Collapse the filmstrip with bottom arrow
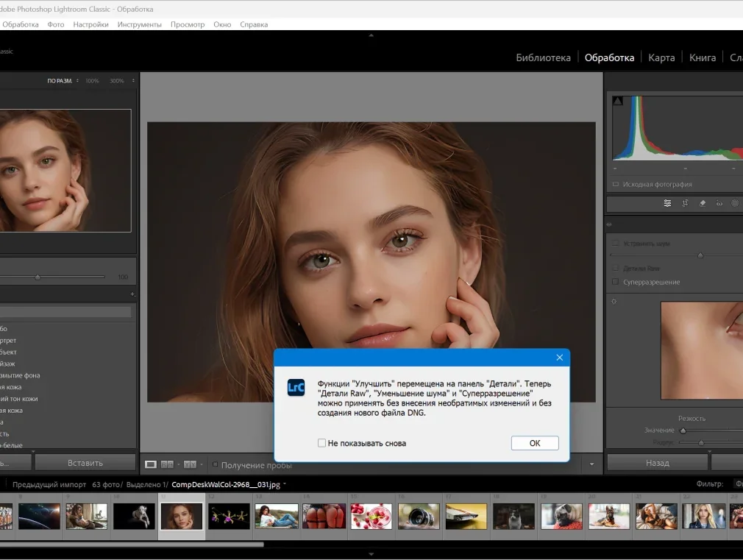 pos(371,554)
